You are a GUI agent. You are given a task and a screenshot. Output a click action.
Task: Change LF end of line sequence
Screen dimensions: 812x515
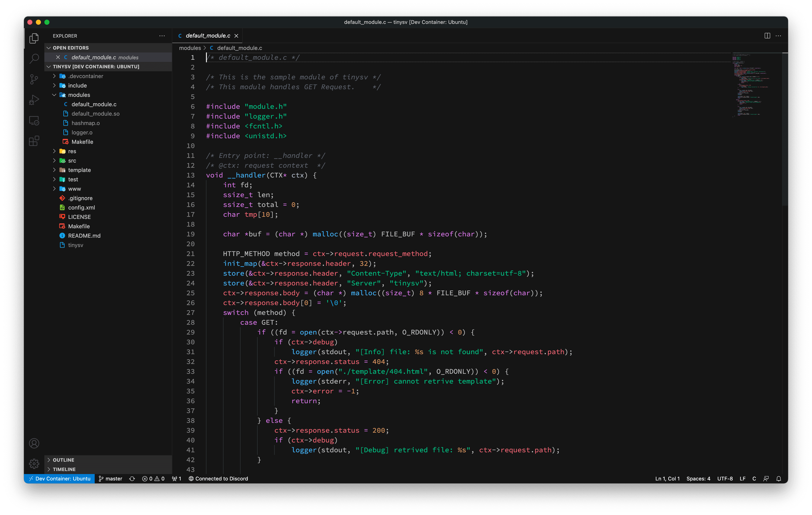tap(742, 479)
